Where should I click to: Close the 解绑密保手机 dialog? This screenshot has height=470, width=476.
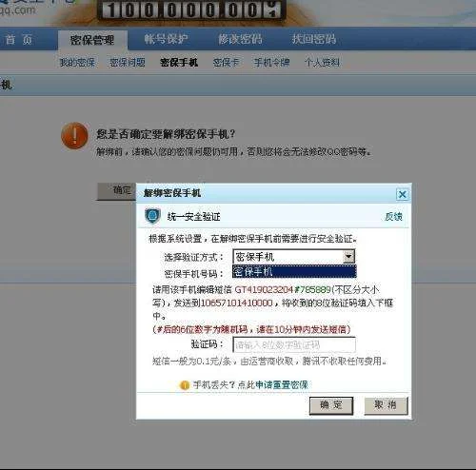pyautogui.click(x=403, y=194)
